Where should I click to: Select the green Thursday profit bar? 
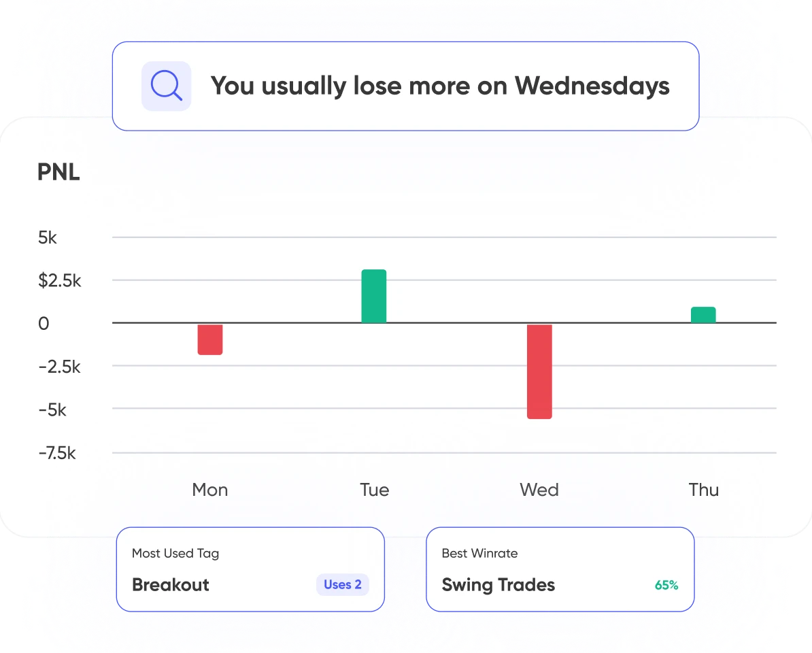pyautogui.click(x=703, y=315)
